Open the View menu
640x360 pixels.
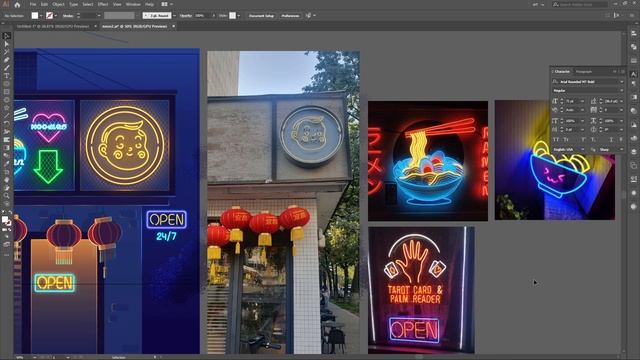117,4
